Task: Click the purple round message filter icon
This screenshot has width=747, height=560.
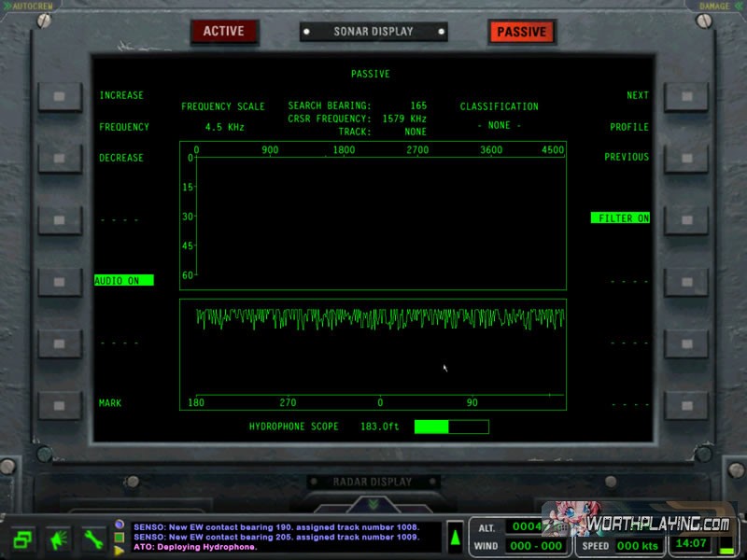Action: [120, 525]
